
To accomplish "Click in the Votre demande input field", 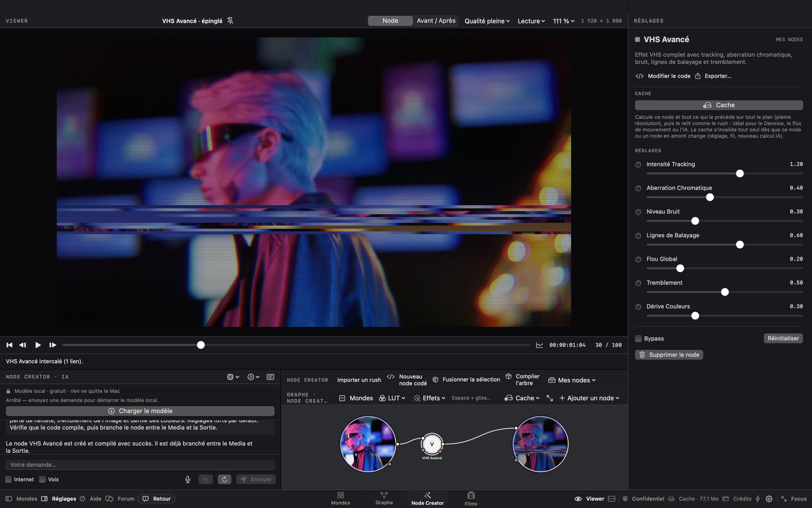I will coord(140,465).
